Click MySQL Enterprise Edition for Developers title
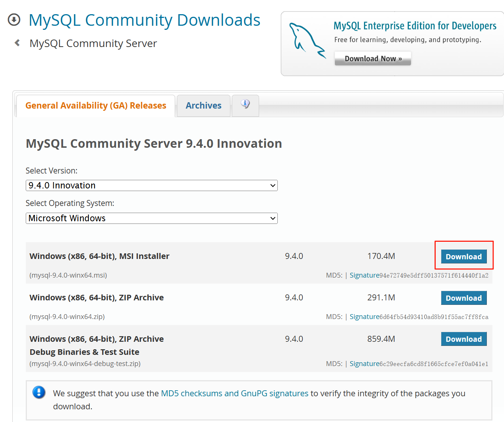 tap(415, 26)
